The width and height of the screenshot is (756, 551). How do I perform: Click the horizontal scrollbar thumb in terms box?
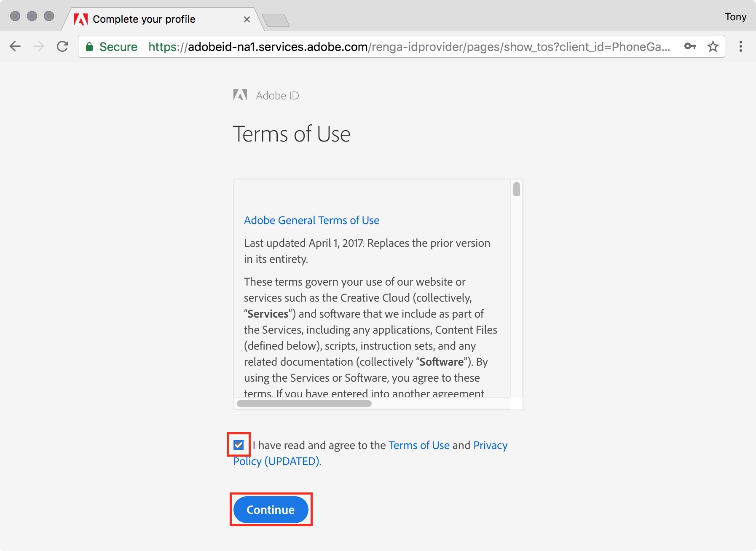[x=304, y=404]
